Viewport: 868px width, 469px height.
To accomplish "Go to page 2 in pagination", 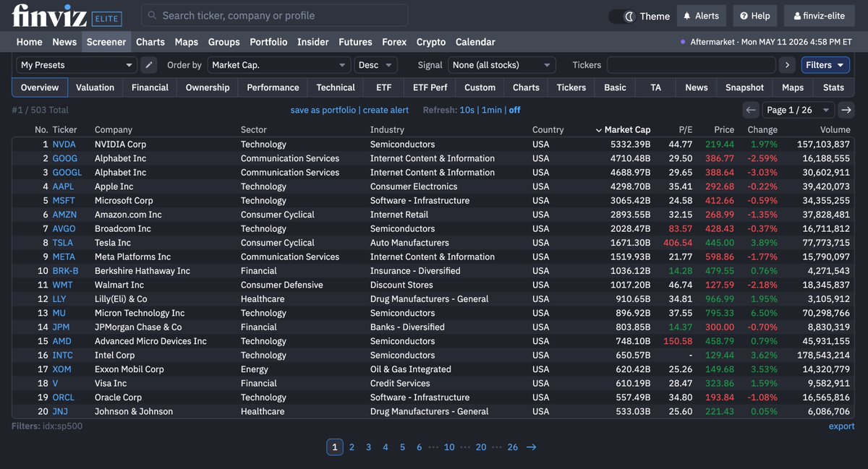I will 352,447.
